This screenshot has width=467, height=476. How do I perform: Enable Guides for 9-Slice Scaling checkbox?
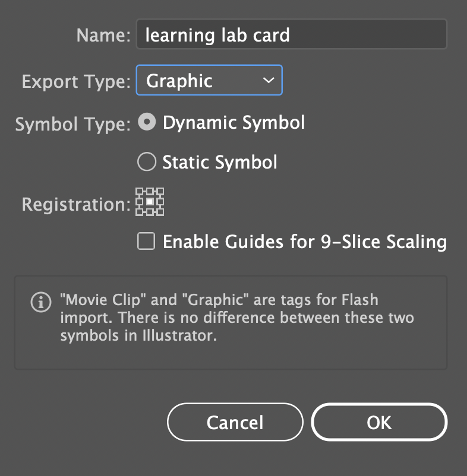[147, 242]
